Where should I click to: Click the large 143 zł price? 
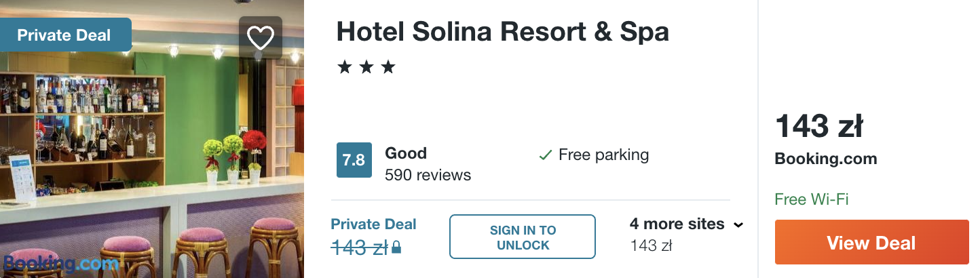(819, 127)
